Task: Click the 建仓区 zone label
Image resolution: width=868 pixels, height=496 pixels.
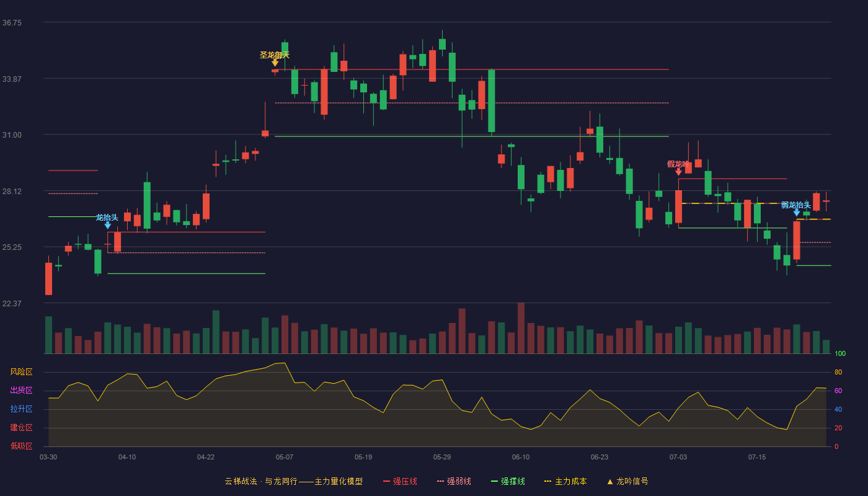Action: 21,428
